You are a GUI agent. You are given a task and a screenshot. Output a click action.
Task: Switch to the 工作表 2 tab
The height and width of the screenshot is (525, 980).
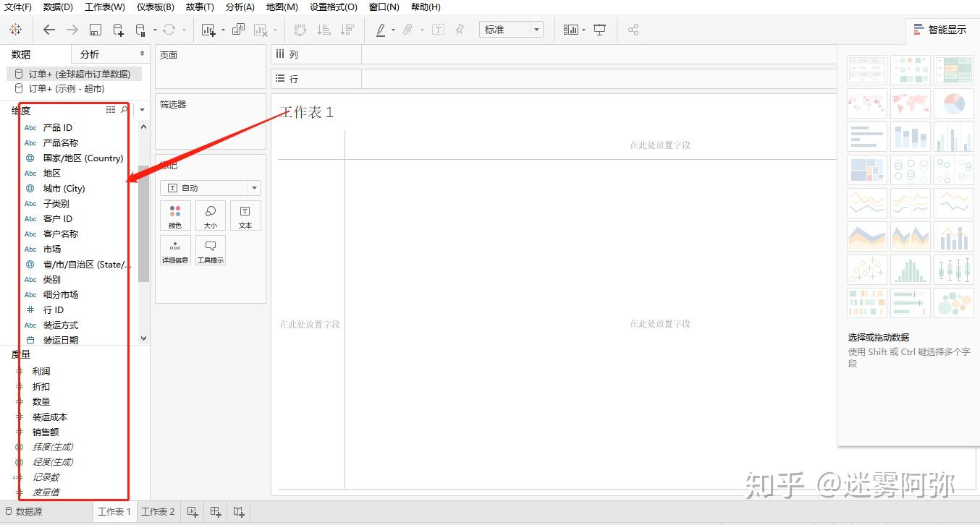158,512
